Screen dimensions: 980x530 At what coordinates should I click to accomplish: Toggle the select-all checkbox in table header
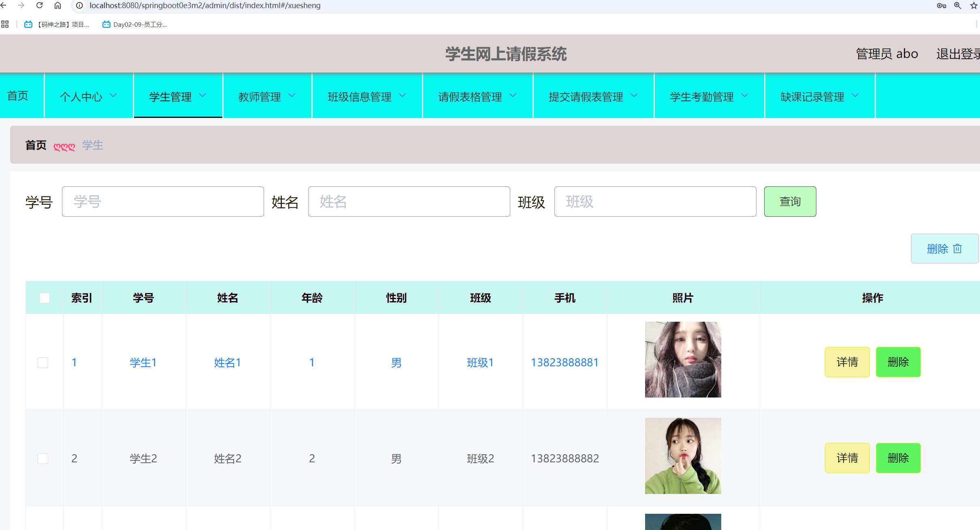point(45,298)
